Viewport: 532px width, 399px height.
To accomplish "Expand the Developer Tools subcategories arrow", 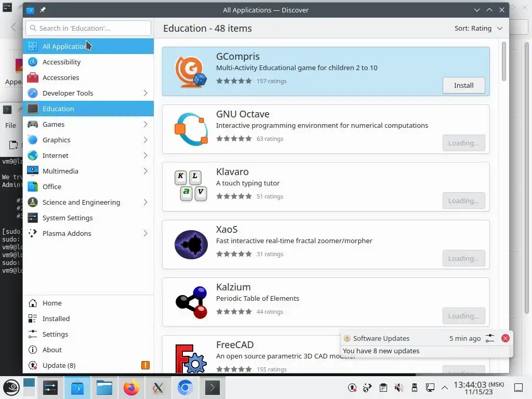I will (145, 94).
